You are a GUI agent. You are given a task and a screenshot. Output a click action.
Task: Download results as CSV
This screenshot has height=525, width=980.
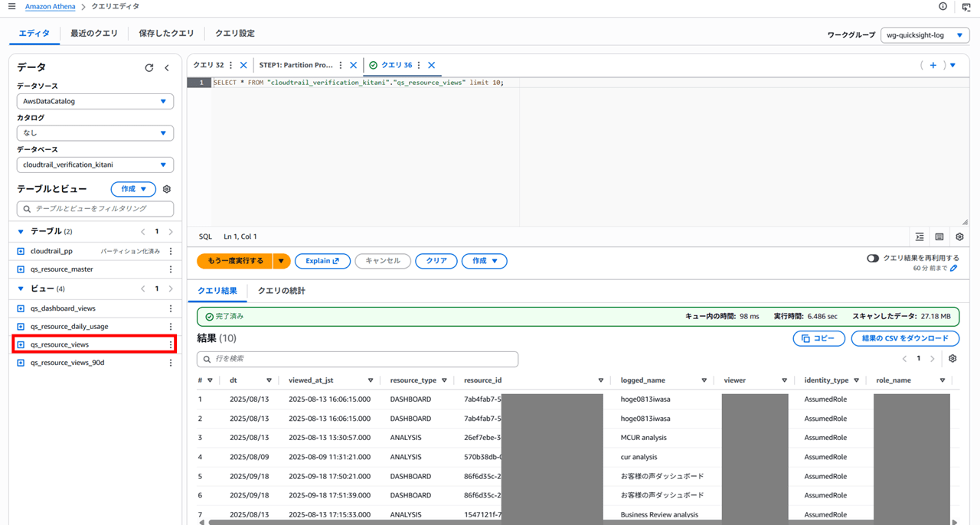[x=905, y=338]
